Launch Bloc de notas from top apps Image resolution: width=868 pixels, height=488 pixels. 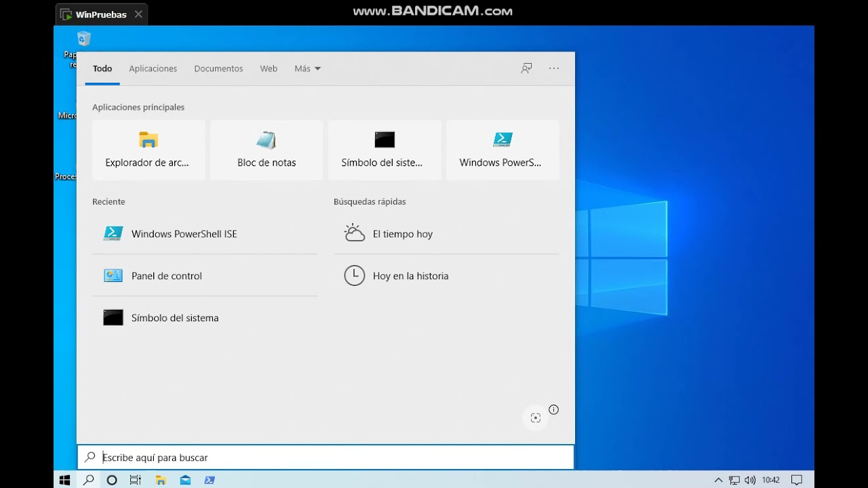click(267, 150)
